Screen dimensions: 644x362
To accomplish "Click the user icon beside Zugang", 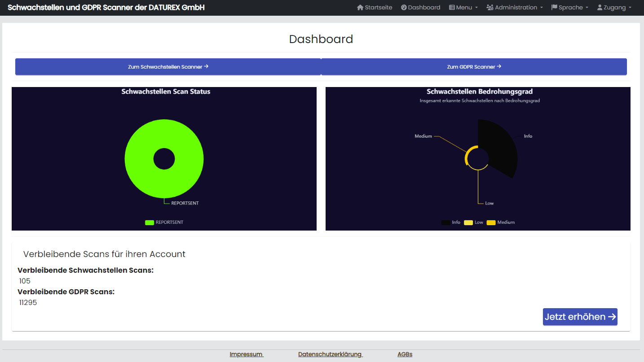I will [x=600, y=8].
